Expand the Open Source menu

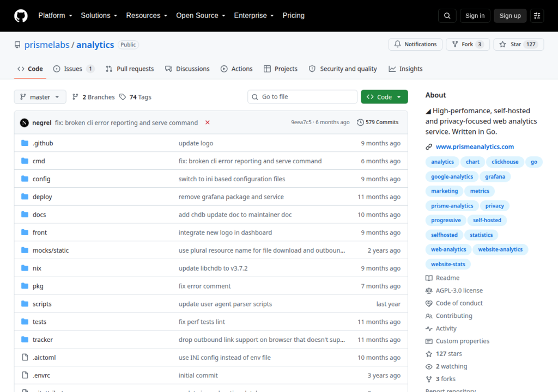pyautogui.click(x=201, y=16)
